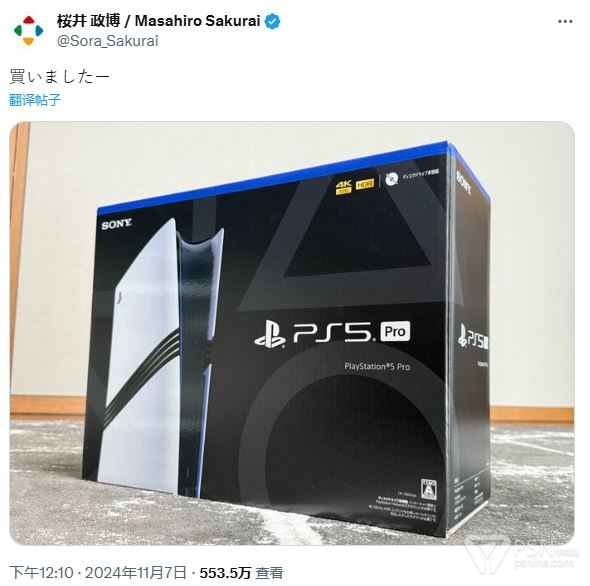Open the PS5 Pro box photo
590x586 pixels.
point(292,333)
